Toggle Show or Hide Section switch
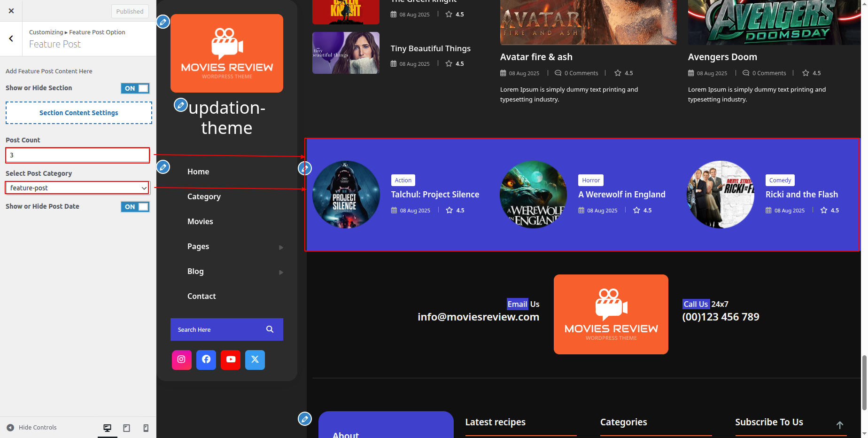This screenshot has width=868, height=438. click(135, 88)
